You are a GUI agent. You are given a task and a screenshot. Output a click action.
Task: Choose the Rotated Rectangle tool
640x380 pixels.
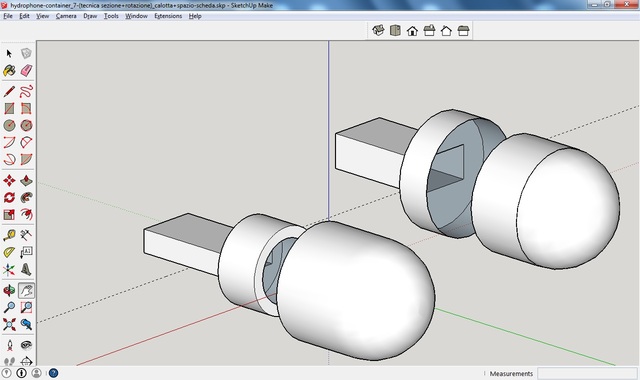pos(26,108)
